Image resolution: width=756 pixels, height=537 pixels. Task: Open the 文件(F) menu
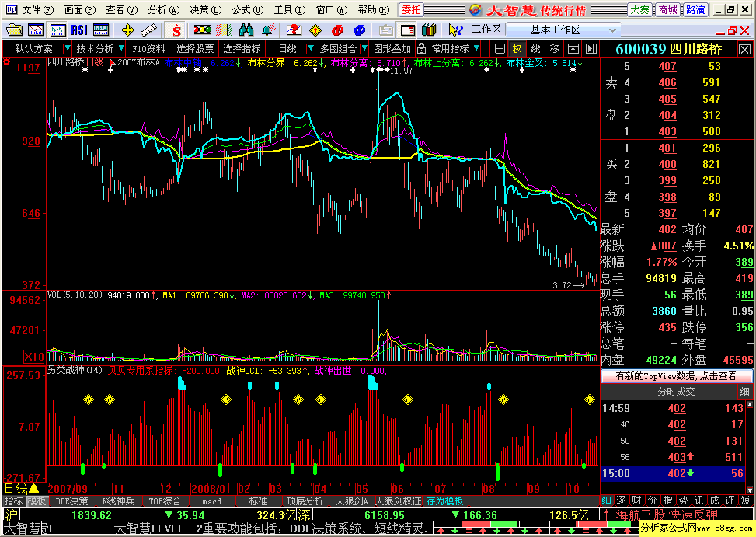coord(37,9)
